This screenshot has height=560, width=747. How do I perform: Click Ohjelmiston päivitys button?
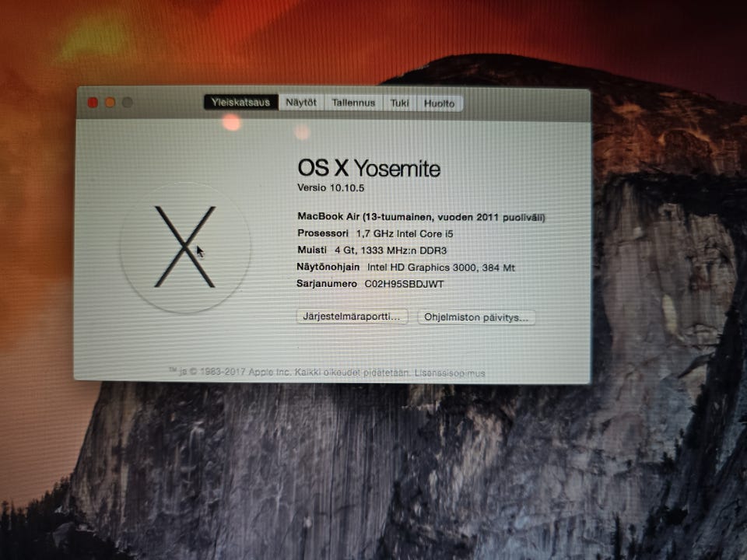(x=476, y=317)
